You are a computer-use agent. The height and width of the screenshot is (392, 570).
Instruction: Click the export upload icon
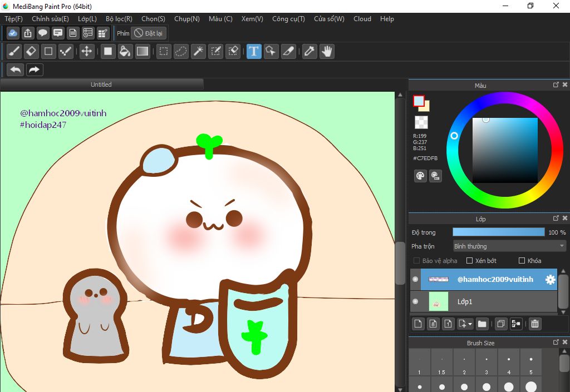[x=28, y=33]
